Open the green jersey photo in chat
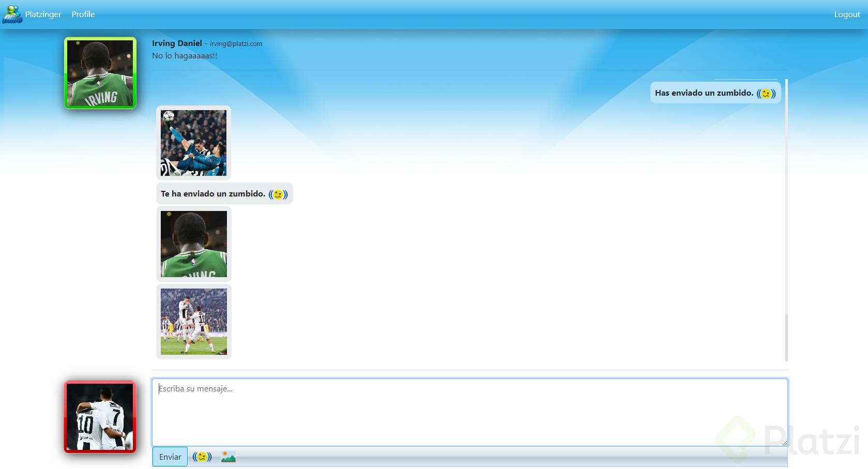868x469 pixels. [194, 244]
